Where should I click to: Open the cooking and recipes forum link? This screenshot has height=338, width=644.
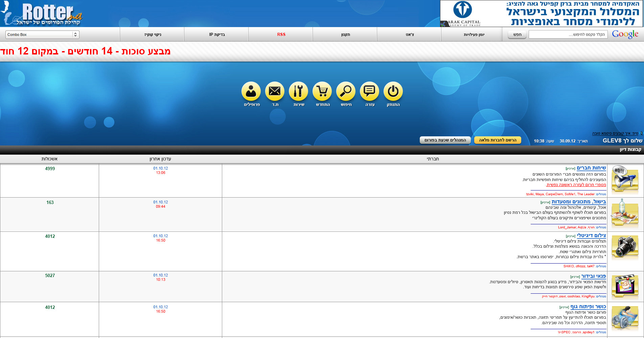click(579, 202)
